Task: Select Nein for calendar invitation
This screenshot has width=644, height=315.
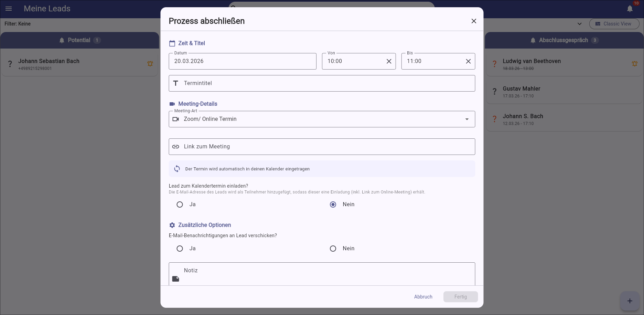Action: 333,204
